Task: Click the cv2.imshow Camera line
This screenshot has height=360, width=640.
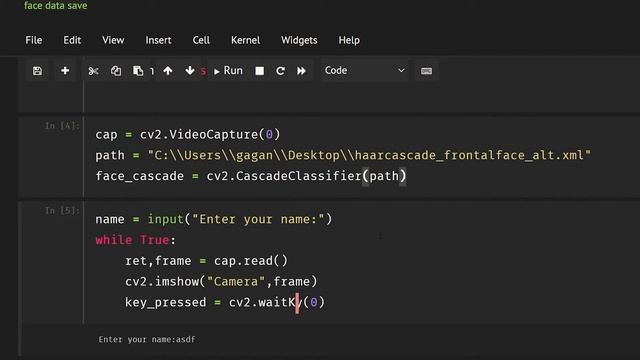Action: pos(221,282)
